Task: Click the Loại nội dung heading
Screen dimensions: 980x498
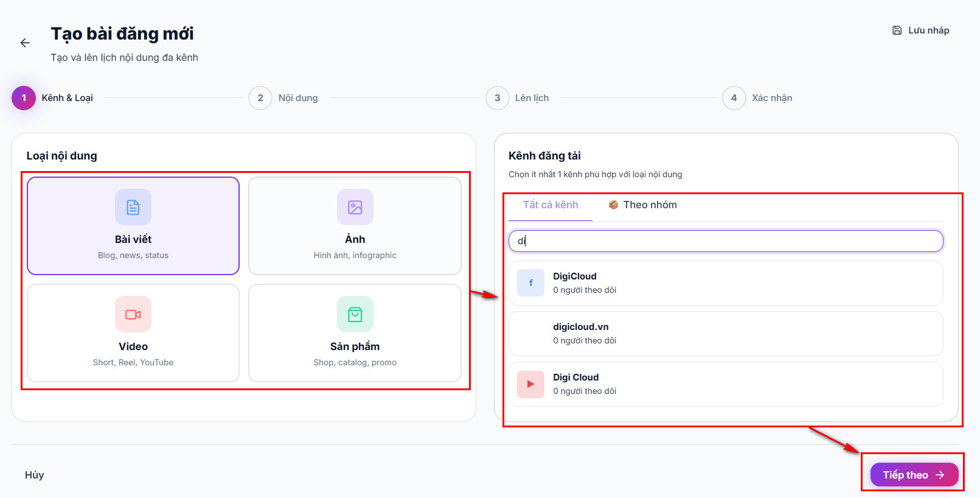Action: coord(61,156)
